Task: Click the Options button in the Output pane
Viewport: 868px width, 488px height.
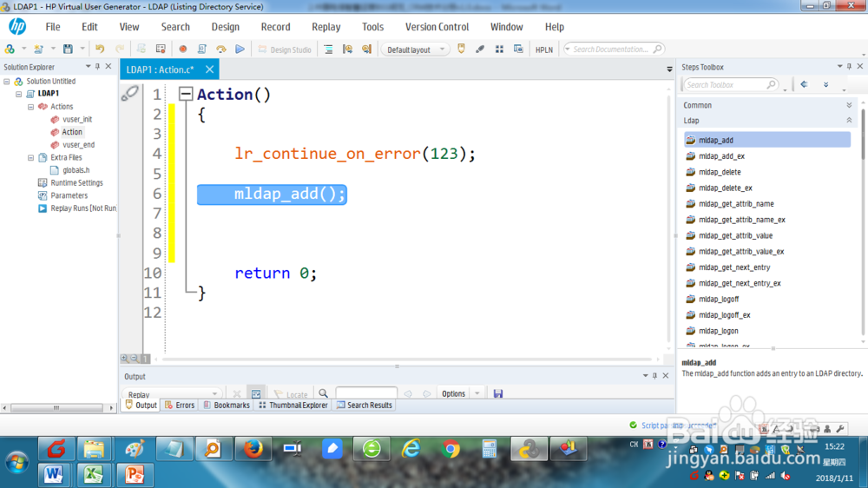Action: click(453, 394)
